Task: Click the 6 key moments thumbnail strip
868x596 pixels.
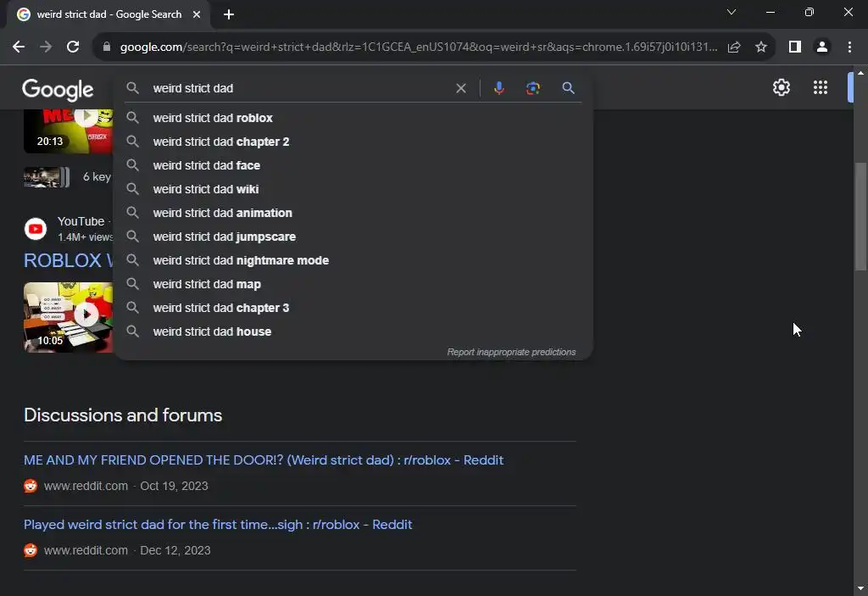Action: (47, 177)
